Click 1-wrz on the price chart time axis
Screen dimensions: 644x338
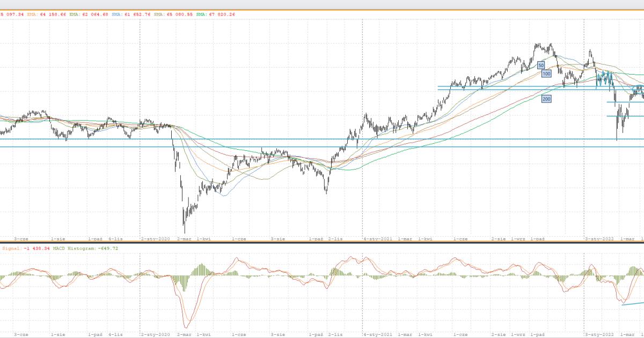(x=518, y=238)
